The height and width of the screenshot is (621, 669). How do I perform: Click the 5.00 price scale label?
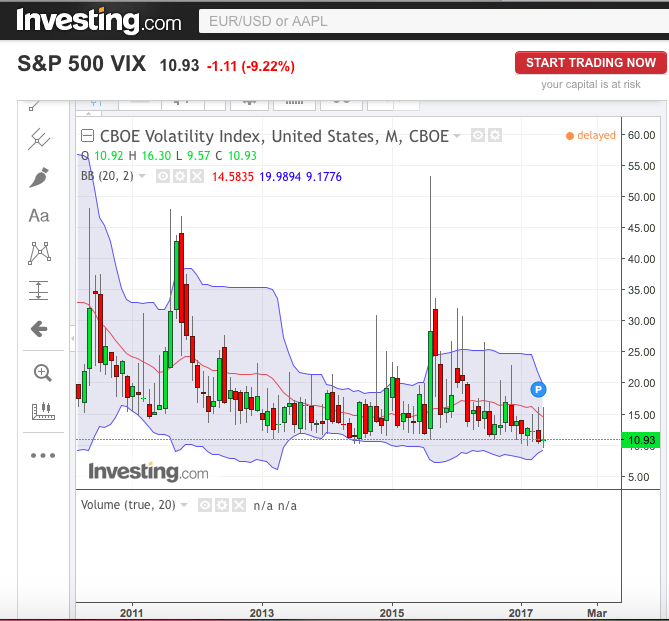pos(639,477)
